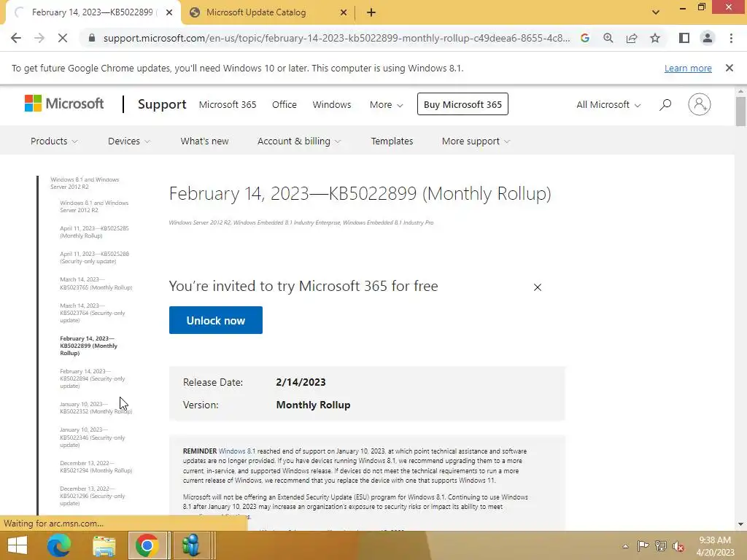Go back using the browser back arrow
Screen dimensions: 747x560
16,38
